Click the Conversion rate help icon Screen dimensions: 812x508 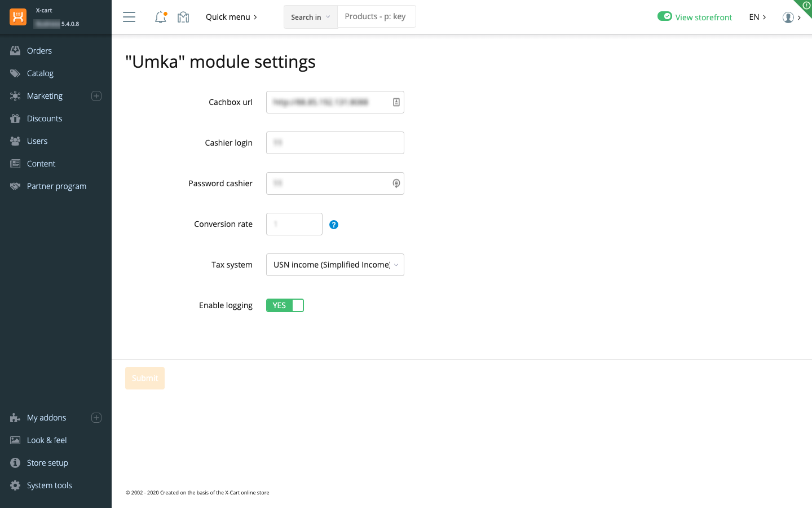click(x=334, y=225)
